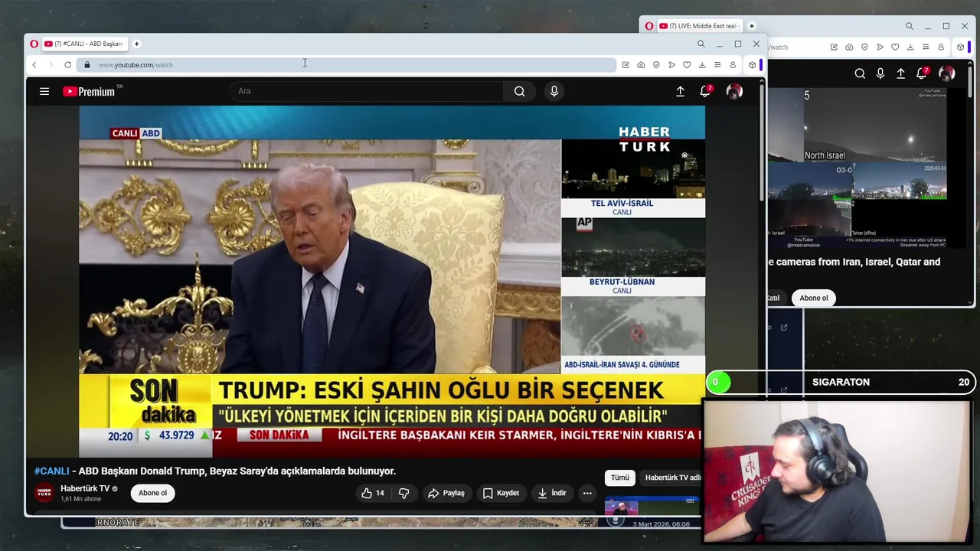Select the 'LIVE: Middle East real' tab
The height and width of the screenshot is (551, 980).
coord(700,26)
